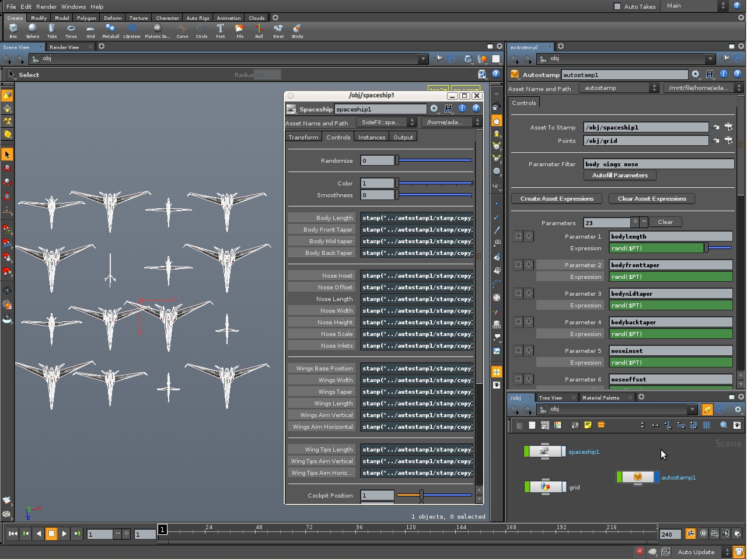Open the Render menu

(x=47, y=6)
